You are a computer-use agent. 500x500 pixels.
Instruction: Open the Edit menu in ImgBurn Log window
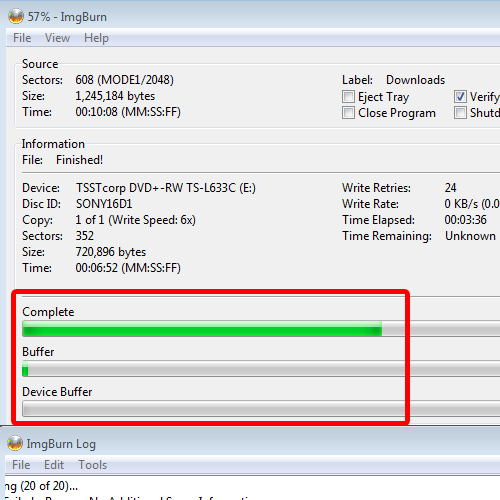(54, 465)
